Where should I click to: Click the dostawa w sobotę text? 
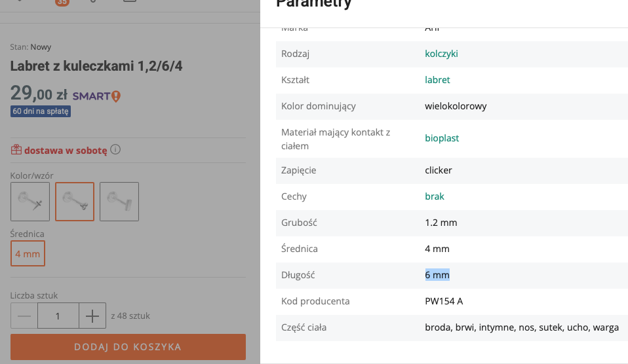(x=66, y=150)
